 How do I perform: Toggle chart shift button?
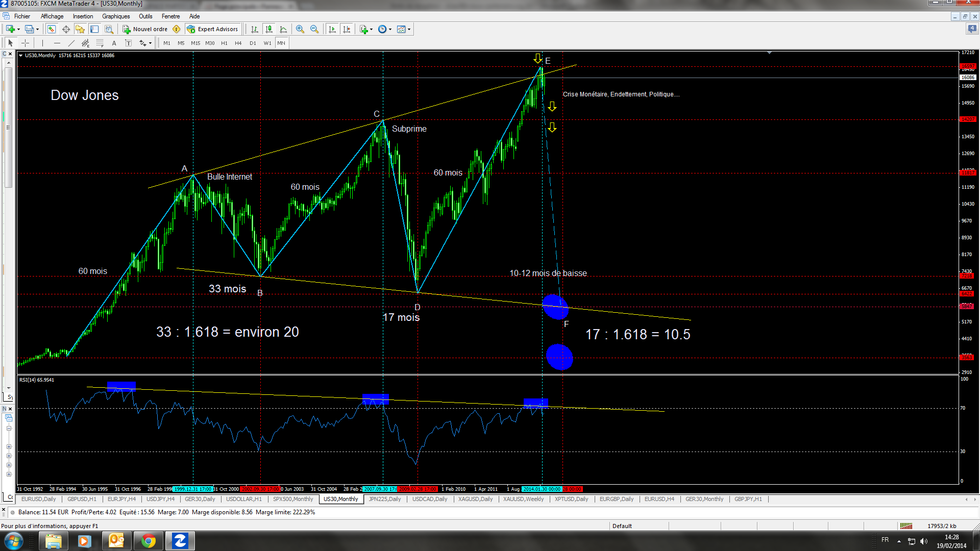347,29
